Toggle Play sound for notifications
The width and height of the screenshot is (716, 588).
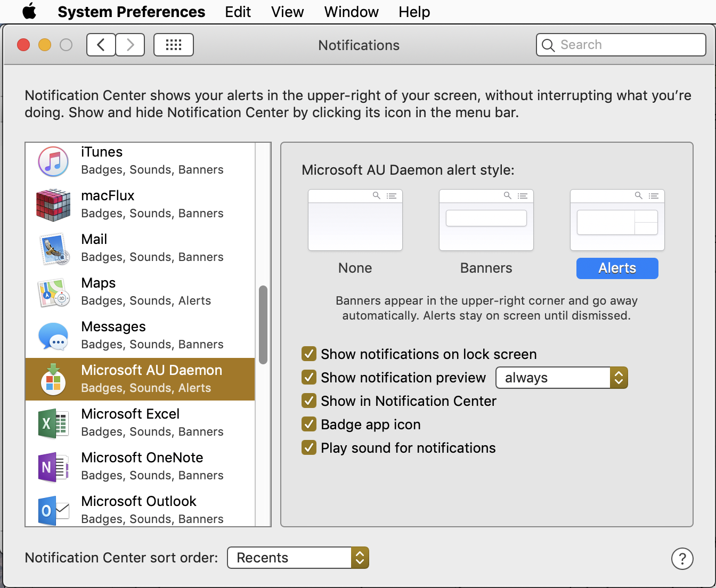[x=309, y=447]
